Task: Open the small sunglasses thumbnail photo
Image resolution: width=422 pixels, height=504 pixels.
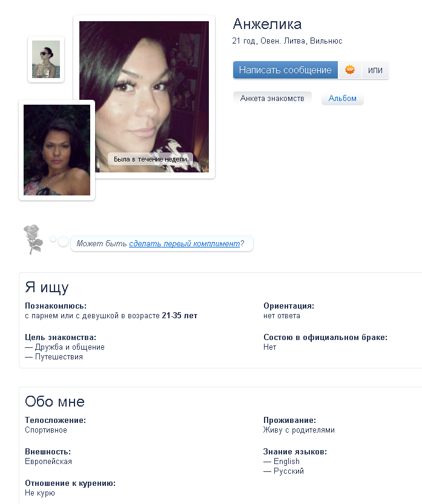Action: coord(46,59)
